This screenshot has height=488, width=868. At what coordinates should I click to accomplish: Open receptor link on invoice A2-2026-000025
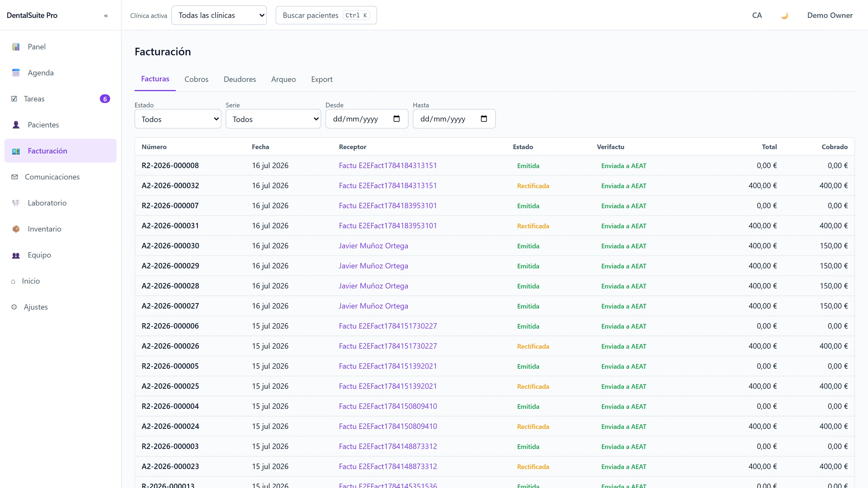388,386
